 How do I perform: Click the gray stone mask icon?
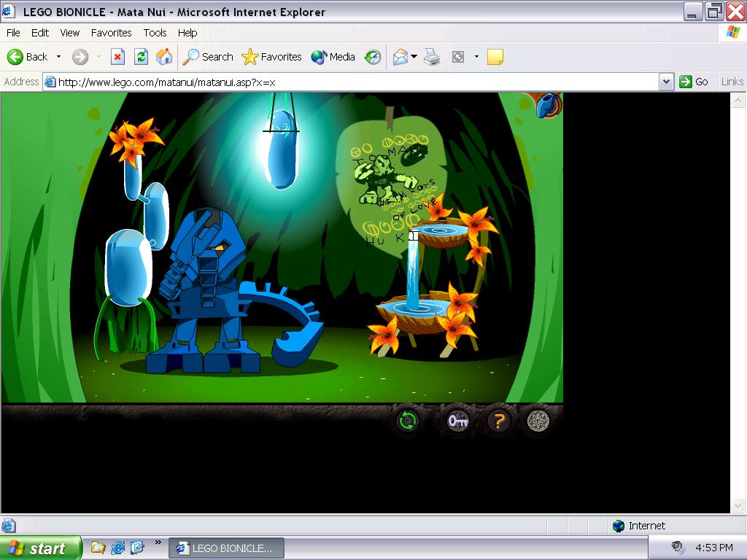point(538,421)
